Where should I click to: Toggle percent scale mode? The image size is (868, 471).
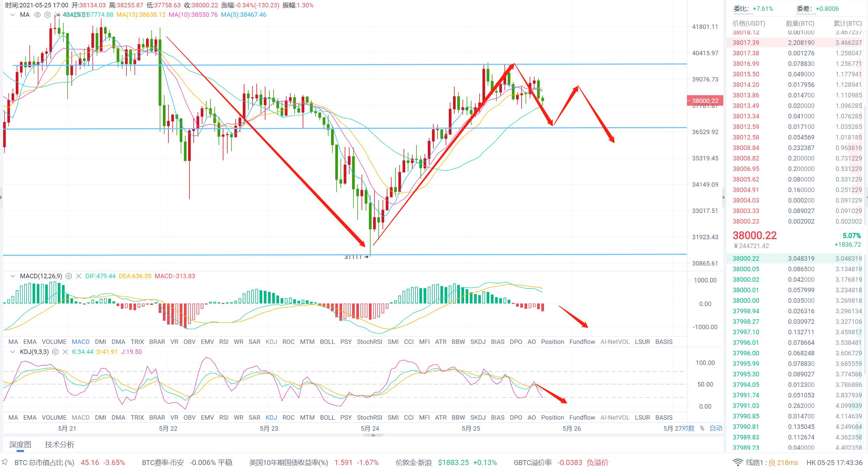(x=702, y=428)
